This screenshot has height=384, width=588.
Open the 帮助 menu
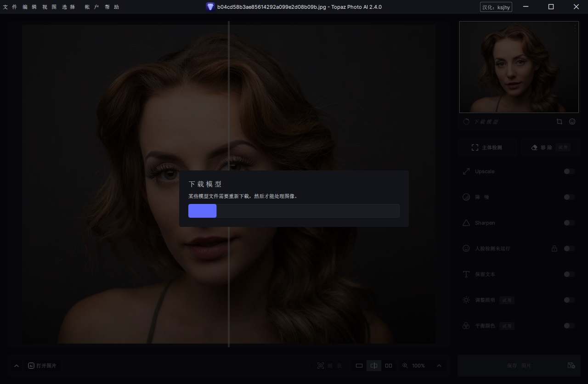tap(112, 7)
